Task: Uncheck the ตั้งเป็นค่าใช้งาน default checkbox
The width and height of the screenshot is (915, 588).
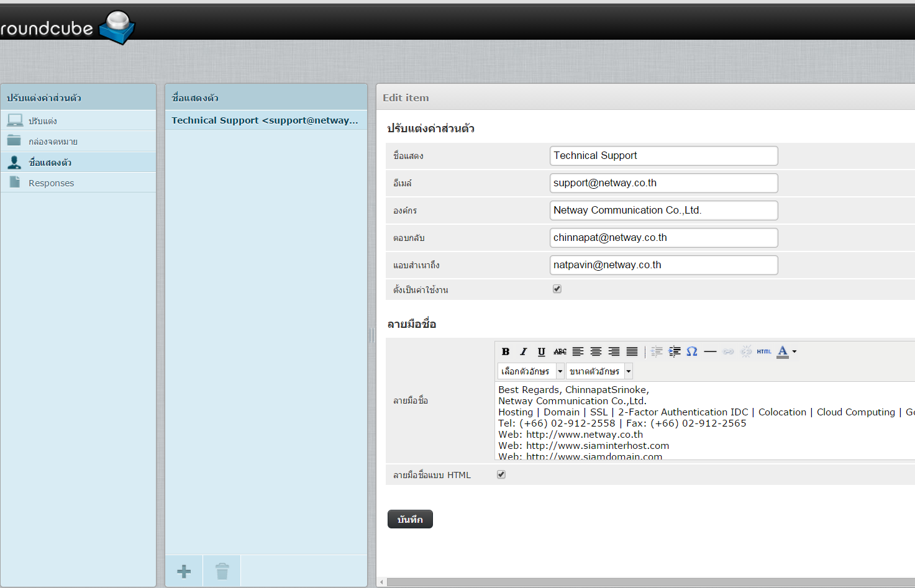Action: point(557,289)
